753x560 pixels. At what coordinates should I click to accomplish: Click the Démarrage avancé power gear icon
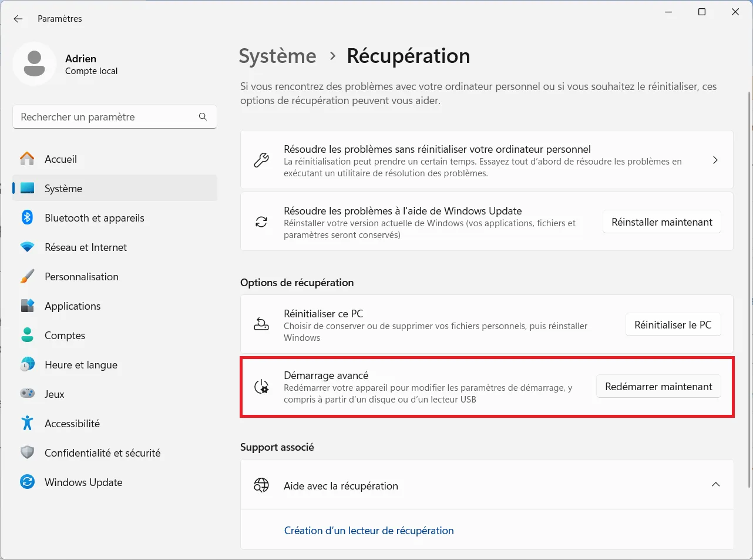pos(261,387)
